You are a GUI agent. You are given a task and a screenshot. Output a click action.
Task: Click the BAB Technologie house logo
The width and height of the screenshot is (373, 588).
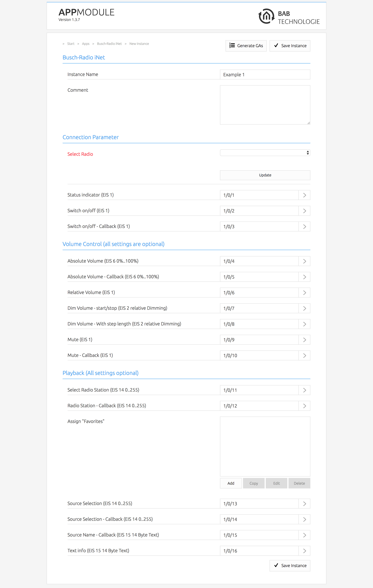click(x=266, y=16)
